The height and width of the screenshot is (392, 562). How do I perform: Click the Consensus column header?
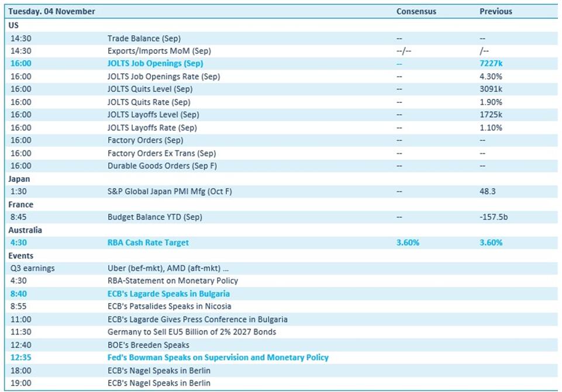click(416, 12)
